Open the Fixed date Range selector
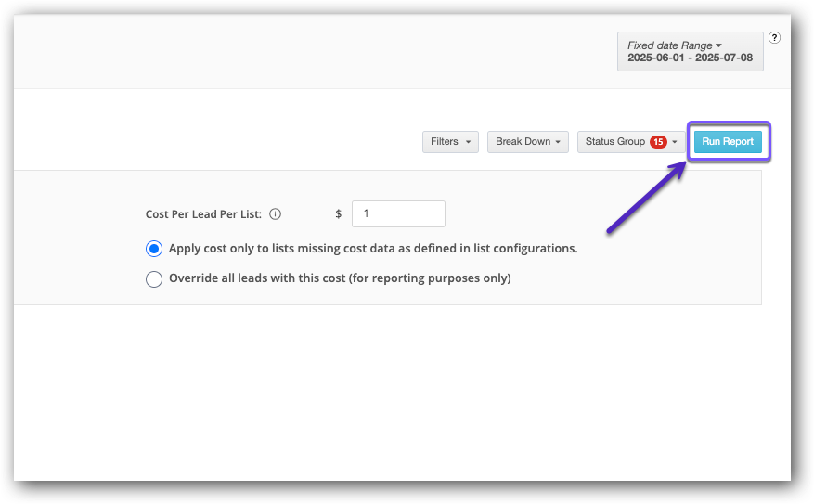Viewport: 814px width, 504px height. click(x=690, y=51)
